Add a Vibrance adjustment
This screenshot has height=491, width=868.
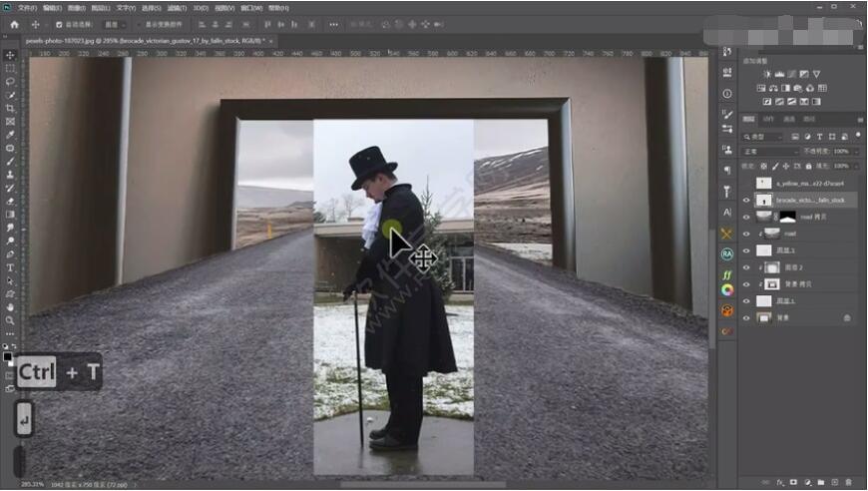click(816, 74)
